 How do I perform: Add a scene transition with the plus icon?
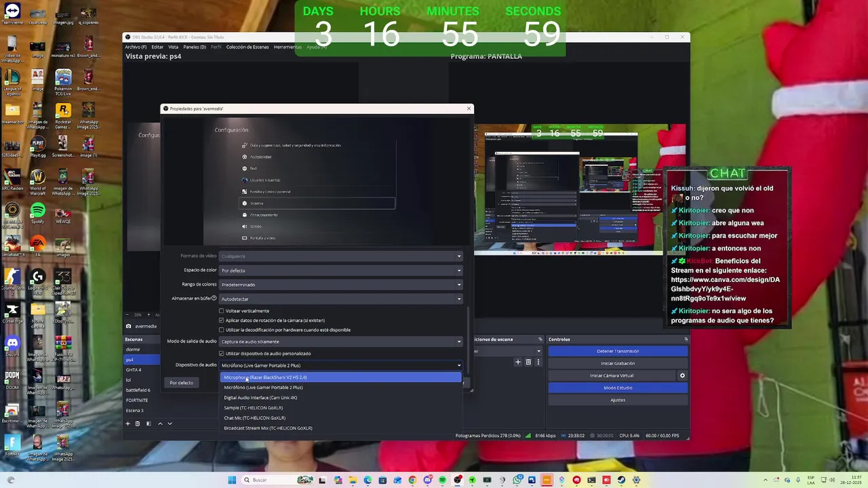518,362
